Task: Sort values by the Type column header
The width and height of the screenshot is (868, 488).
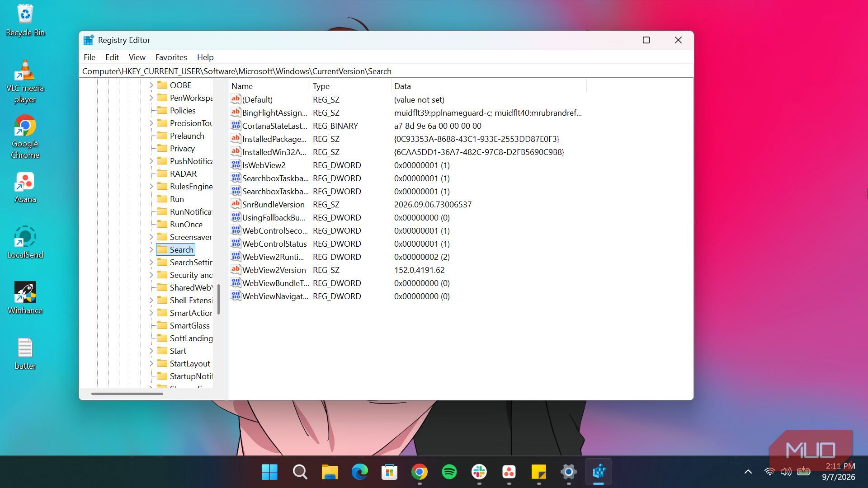Action: pos(350,86)
